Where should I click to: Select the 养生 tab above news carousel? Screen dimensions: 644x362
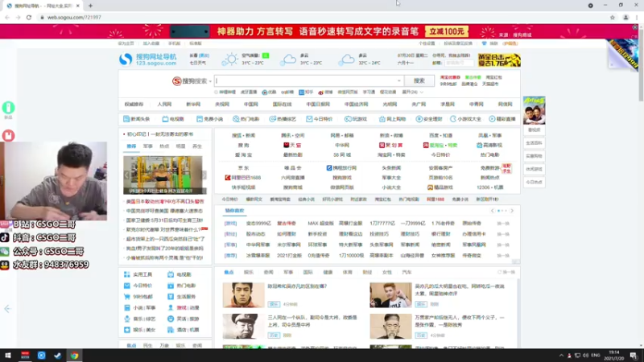[x=197, y=146]
